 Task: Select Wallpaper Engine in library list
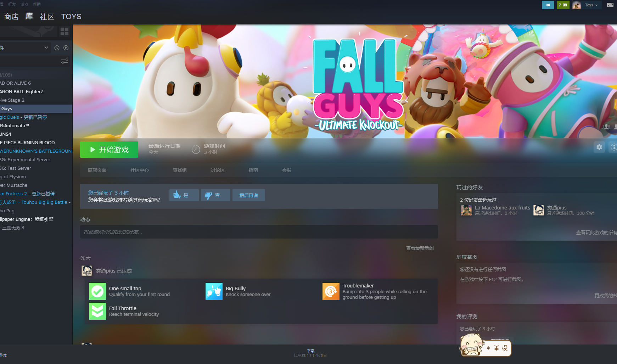point(36,219)
